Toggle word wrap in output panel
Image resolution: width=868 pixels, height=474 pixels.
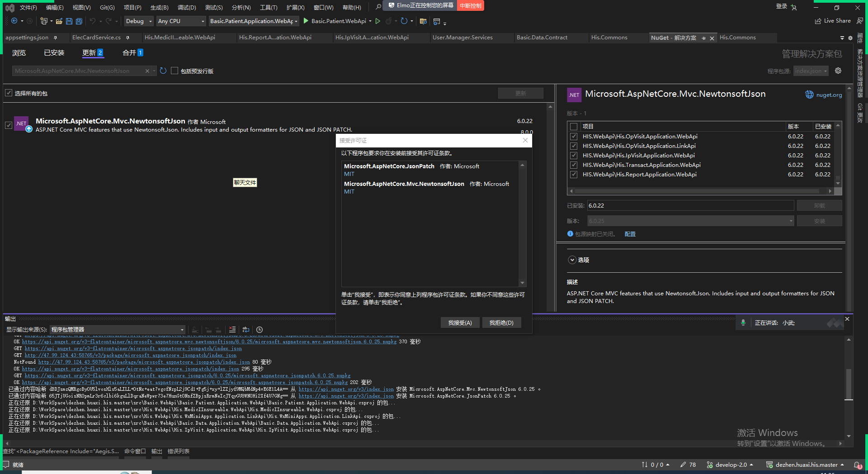coord(245,329)
